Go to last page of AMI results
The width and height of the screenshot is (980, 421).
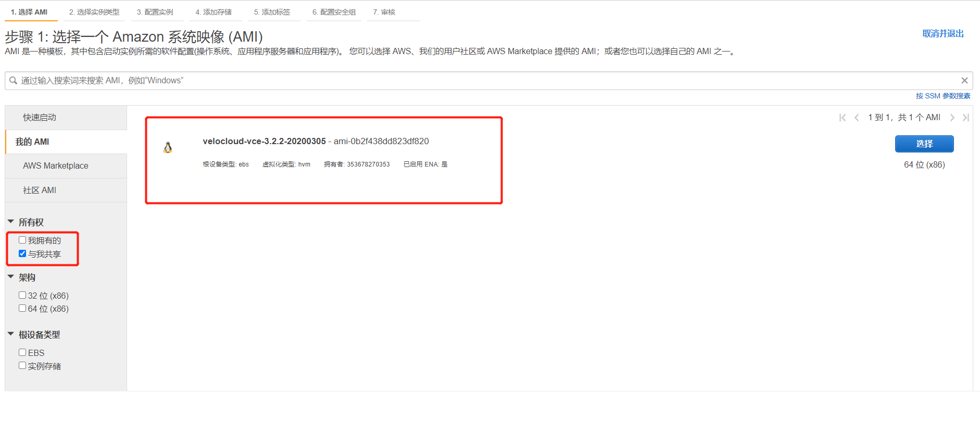(966, 118)
